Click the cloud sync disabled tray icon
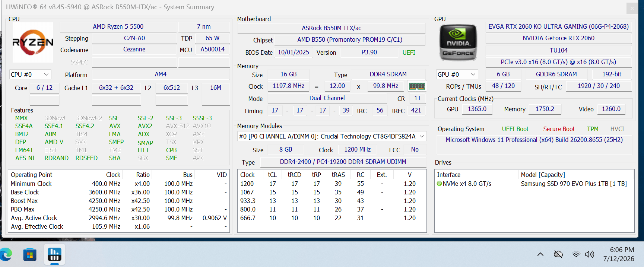 pos(558,254)
